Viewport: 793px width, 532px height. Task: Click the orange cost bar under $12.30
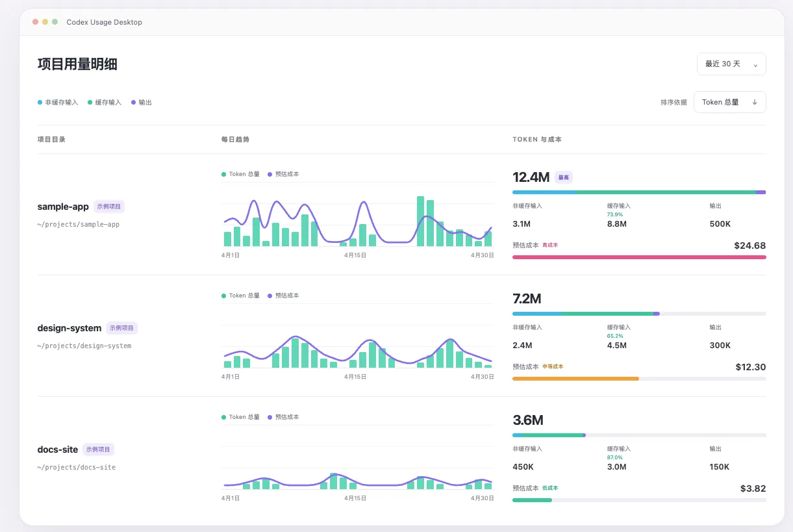point(575,379)
